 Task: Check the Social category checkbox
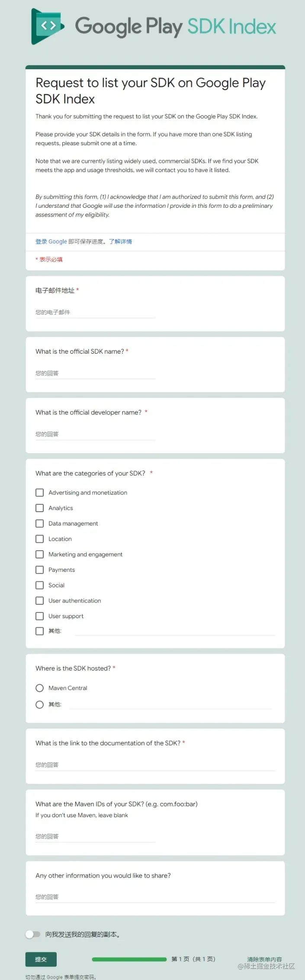(x=39, y=585)
